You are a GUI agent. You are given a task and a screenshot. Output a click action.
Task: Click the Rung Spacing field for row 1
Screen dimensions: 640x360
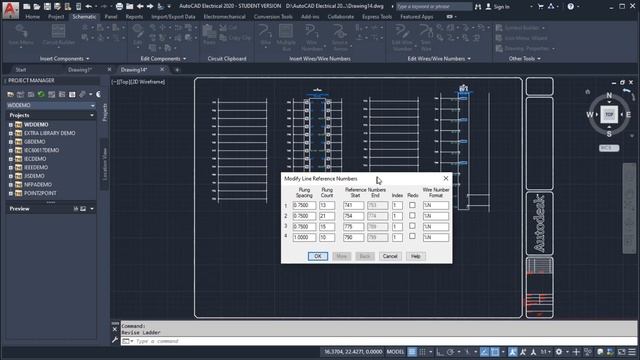pos(304,205)
